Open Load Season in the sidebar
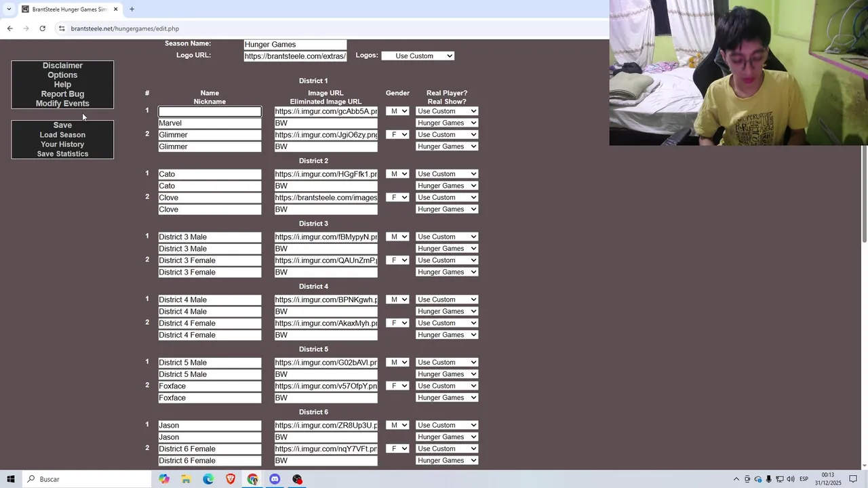 (62, 135)
